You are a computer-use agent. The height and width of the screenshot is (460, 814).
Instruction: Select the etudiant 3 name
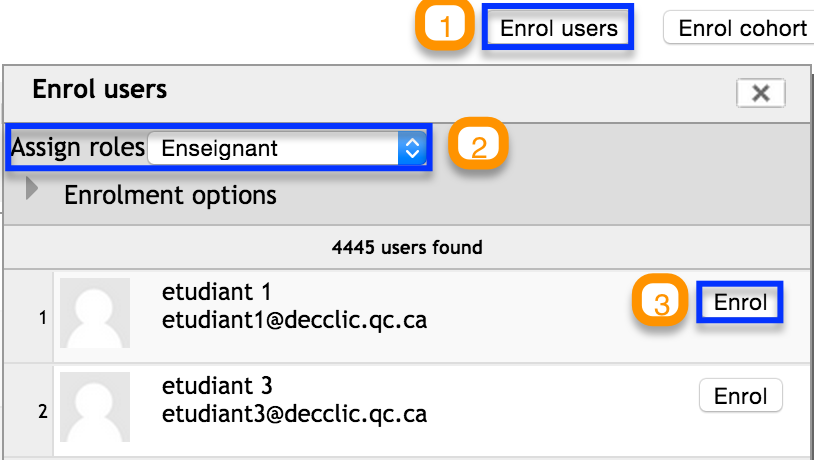click(x=216, y=386)
